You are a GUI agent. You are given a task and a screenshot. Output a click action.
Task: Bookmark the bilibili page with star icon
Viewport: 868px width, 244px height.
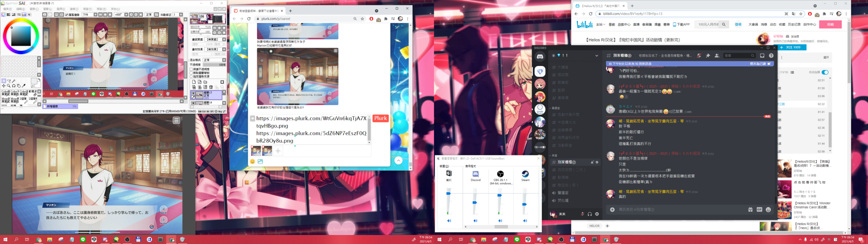coord(801,14)
